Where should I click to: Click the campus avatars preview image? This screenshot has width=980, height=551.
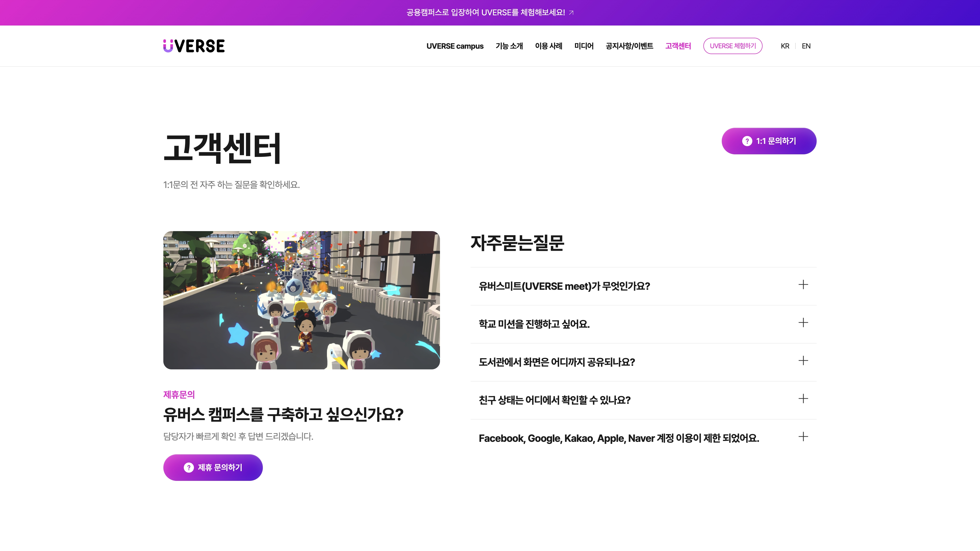pyautogui.click(x=301, y=300)
